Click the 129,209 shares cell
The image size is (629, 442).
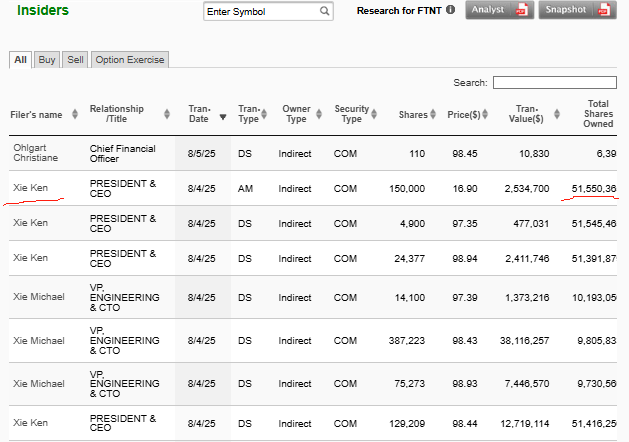[406, 423]
